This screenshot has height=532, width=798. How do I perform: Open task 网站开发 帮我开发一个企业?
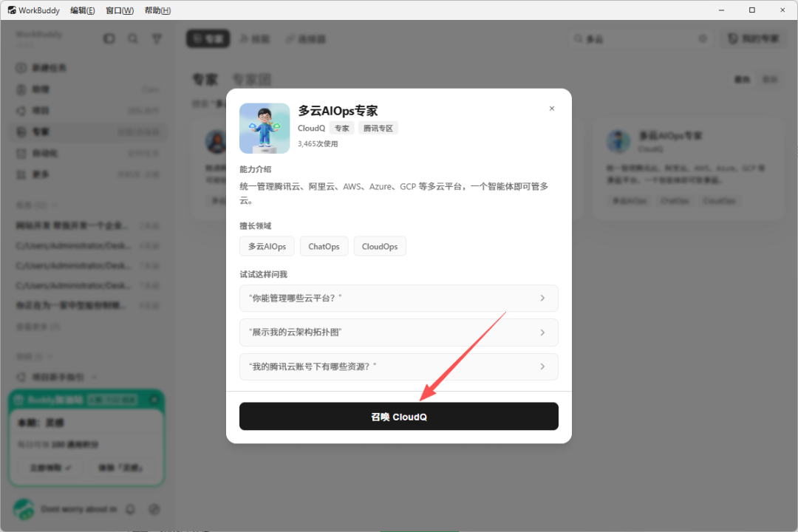click(x=87, y=225)
